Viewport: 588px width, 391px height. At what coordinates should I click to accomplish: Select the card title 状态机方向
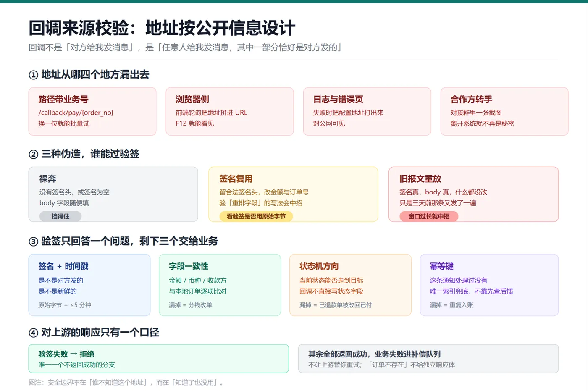(x=319, y=266)
